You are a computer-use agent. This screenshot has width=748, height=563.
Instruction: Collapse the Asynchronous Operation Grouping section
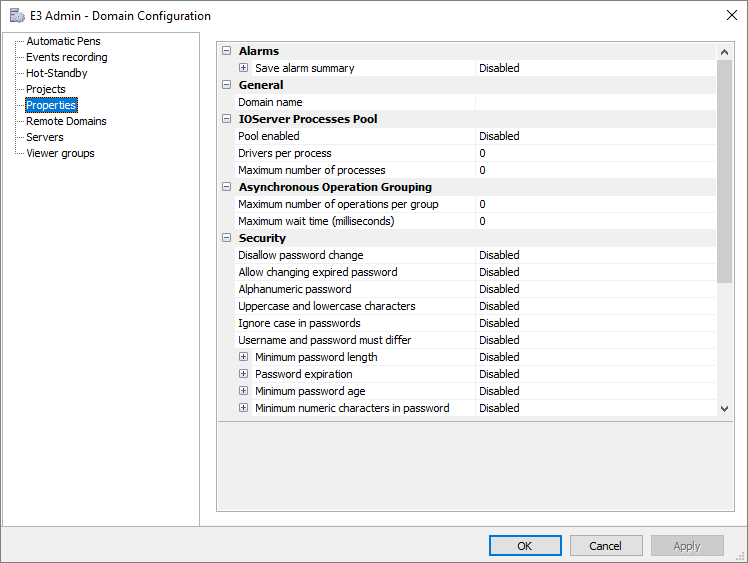point(227,187)
